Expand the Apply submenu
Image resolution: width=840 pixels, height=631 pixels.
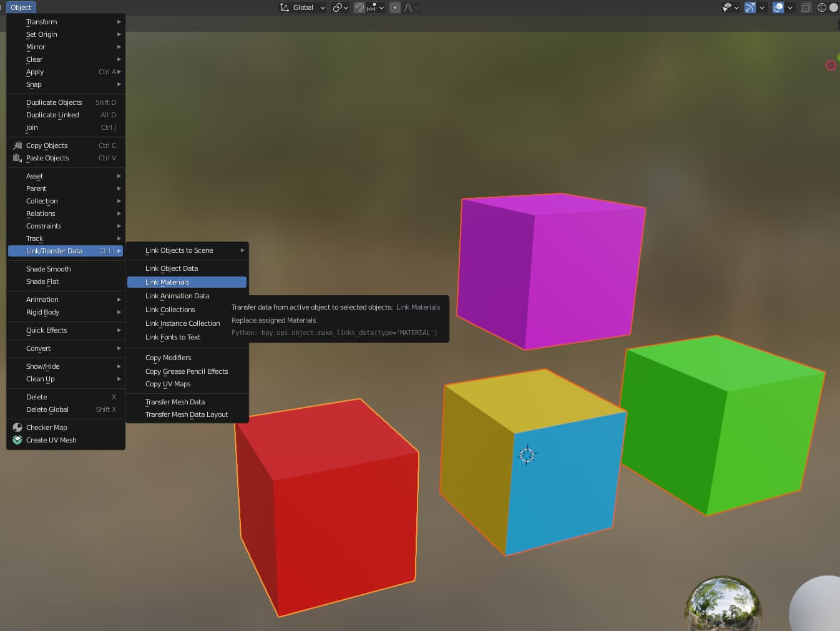[66, 72]
